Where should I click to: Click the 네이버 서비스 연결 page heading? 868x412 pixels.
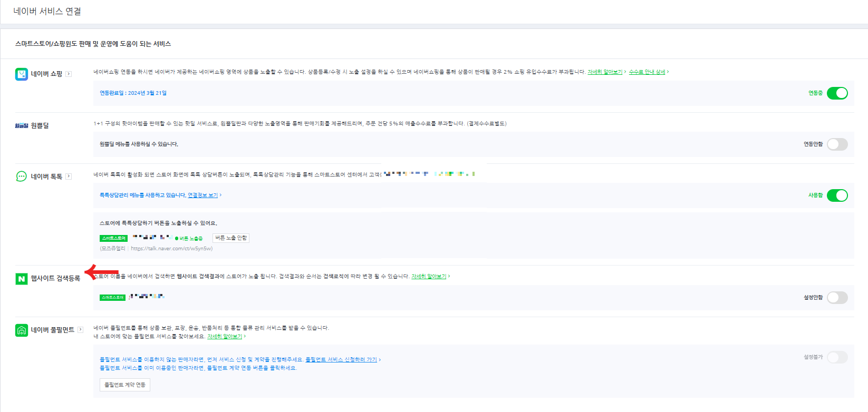point(47,11)
